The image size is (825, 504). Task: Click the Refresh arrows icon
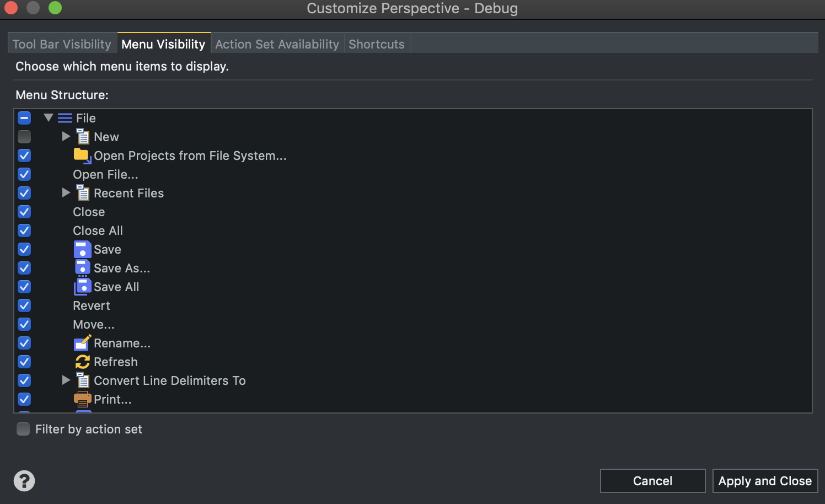tap(82, 362)
